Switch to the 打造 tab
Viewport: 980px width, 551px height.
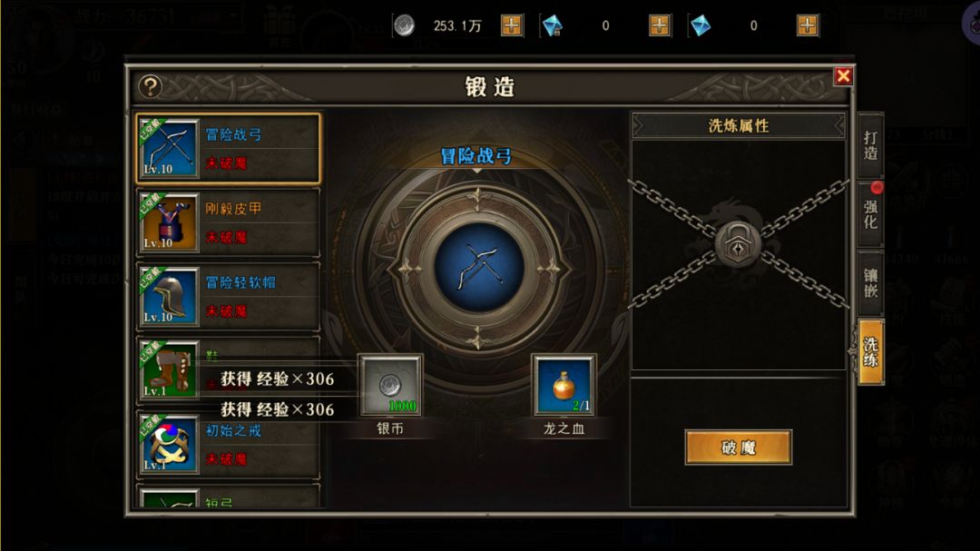pos(870,146)
